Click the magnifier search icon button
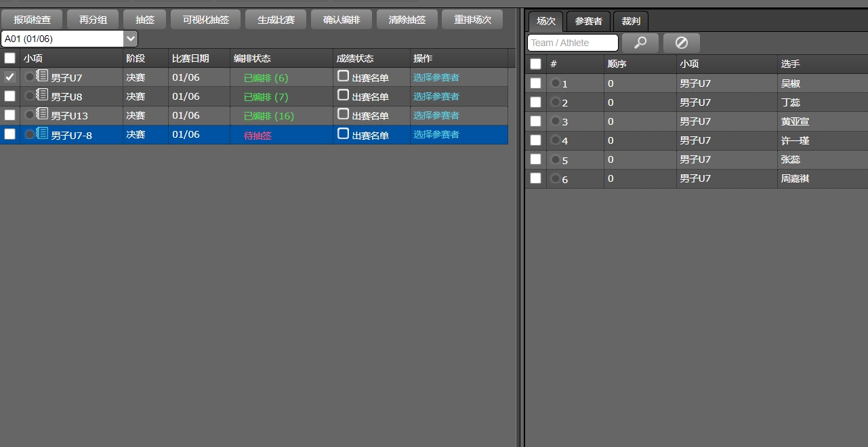Image resolution: width=868 pixels, height=447 pixels. [x=640, y=43]
